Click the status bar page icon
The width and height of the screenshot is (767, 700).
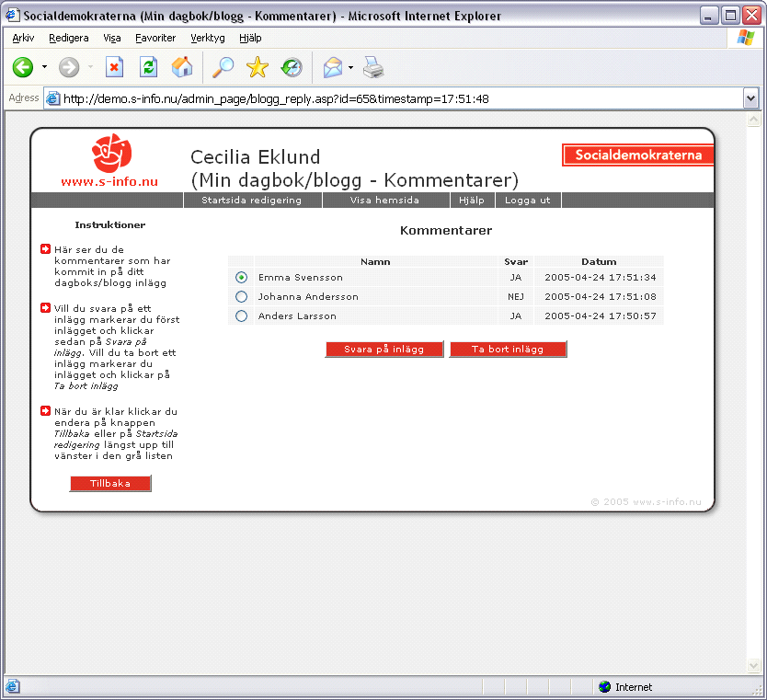click(13, 686)
